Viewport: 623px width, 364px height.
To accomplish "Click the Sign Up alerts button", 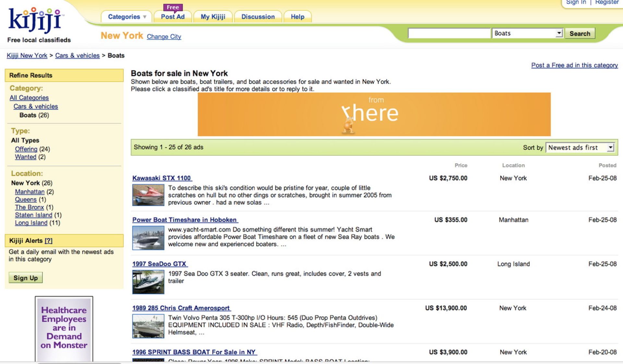I will click(26, 278).
